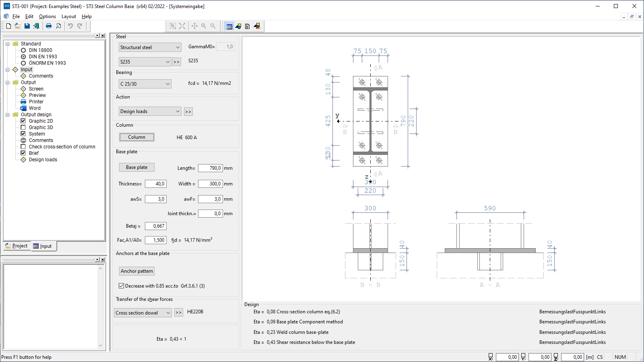Collapse the Output tree node
Screen dimensions: 644x362
point(7,82)
